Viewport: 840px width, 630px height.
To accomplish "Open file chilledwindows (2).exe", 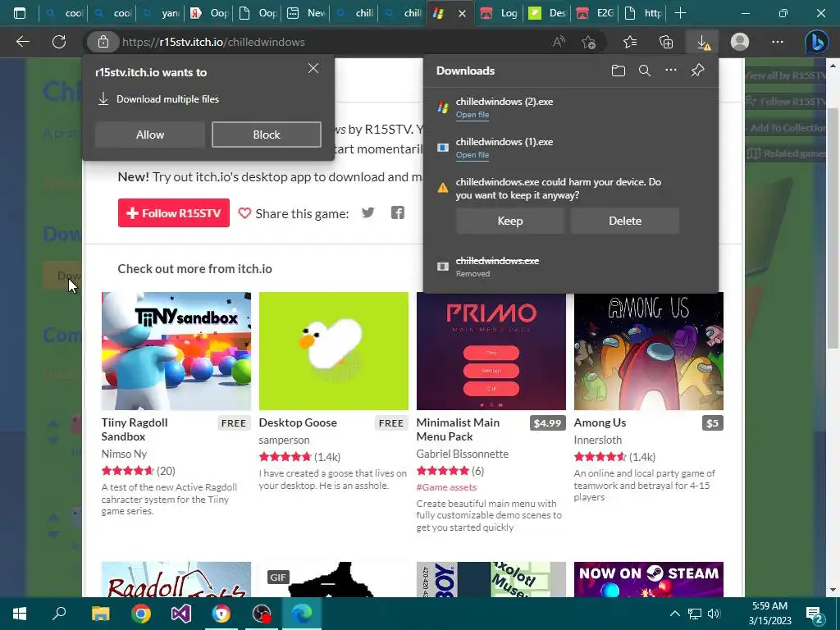I will pos(472,115).
